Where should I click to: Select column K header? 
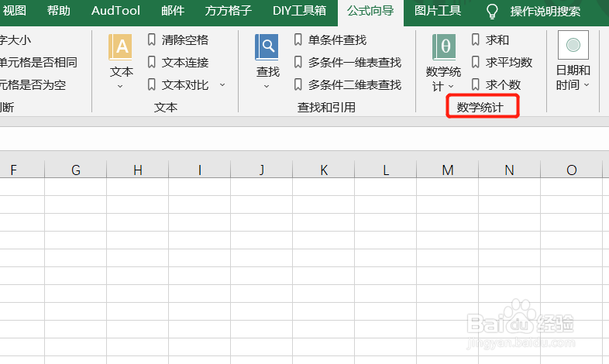pyautogui.click(x=324, y=170)
